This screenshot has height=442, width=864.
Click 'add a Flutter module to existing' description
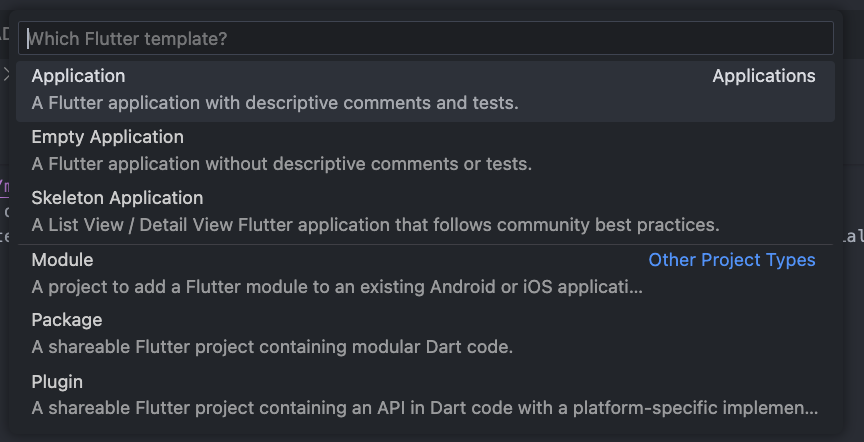click(337, 287)
